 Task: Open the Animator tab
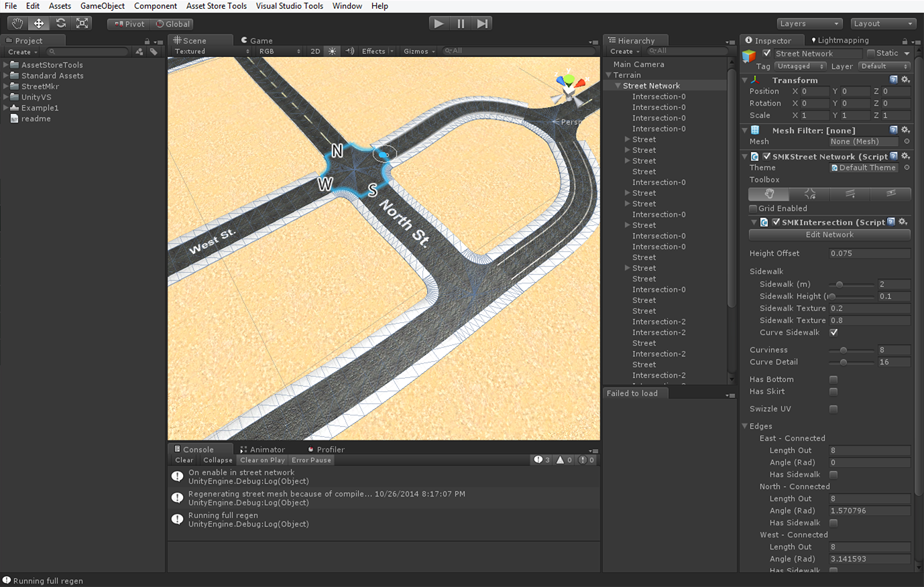tap(263, 449)
